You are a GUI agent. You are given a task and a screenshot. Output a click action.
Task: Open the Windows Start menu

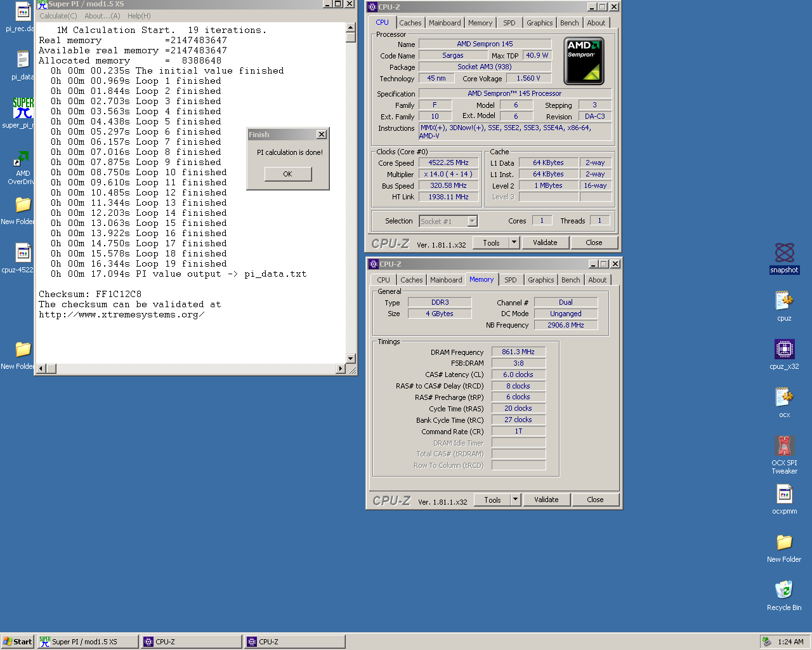[x=17, y=642]
